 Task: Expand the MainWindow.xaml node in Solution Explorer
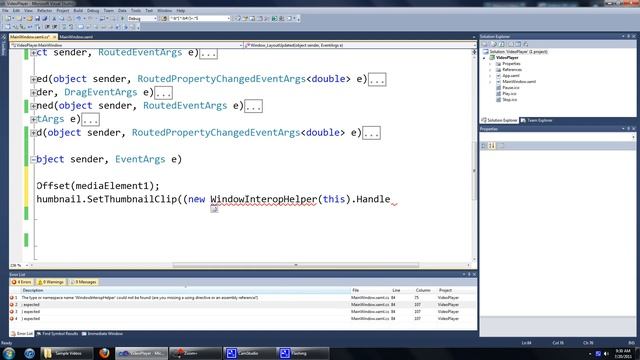[x=490, y=82]
